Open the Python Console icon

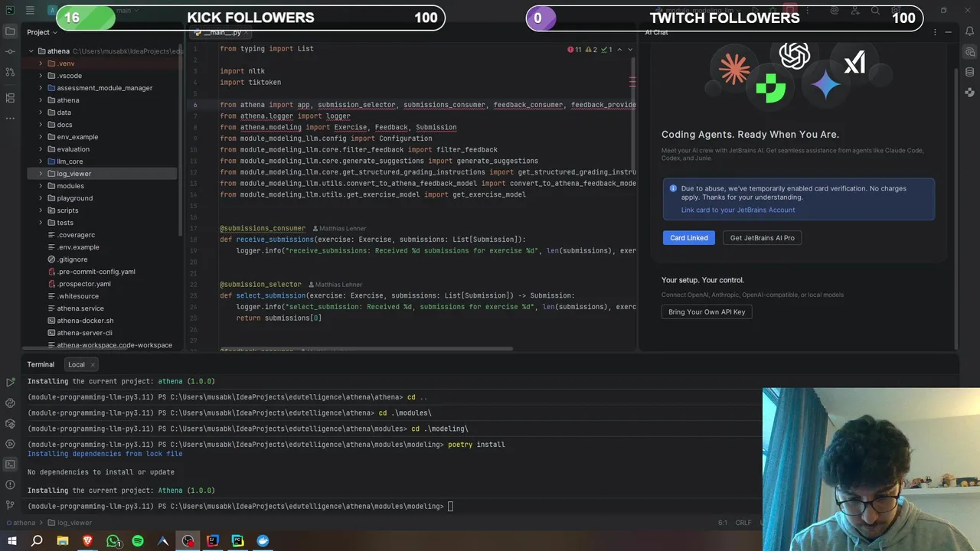tap(10, 403)
